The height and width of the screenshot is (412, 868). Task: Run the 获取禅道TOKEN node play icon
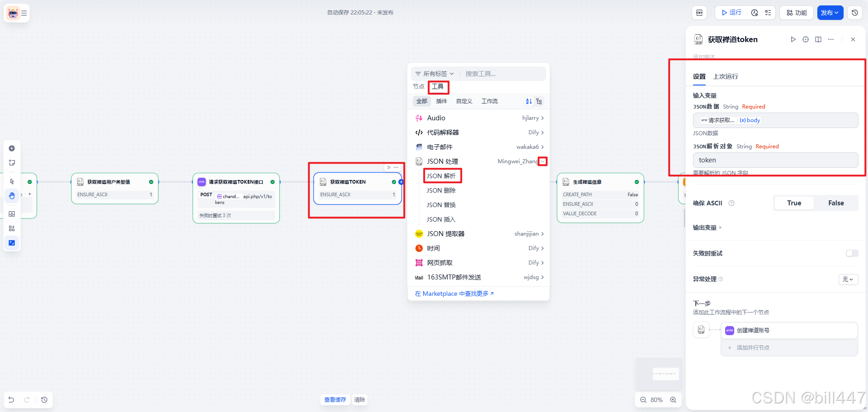click(389, 167)
